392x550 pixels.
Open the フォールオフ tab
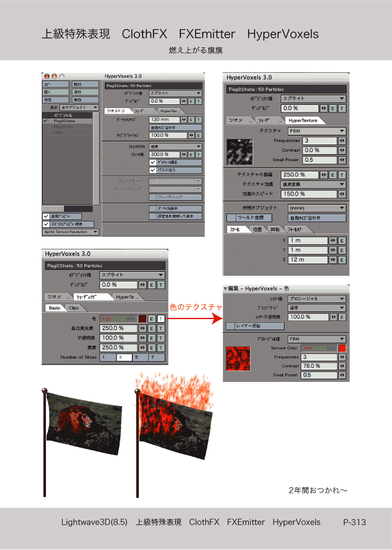pyautogui.click(x=295, y=230)
